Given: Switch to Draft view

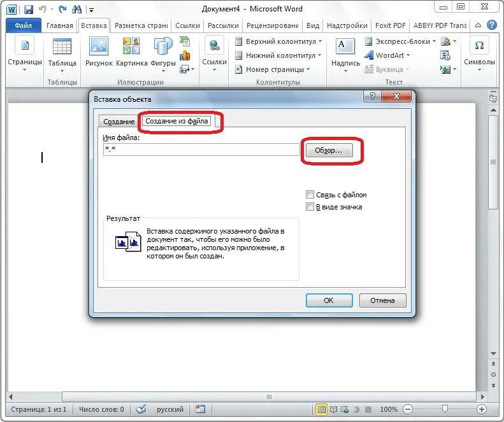Looking at the screenshot, I should [x=368, y=409].
